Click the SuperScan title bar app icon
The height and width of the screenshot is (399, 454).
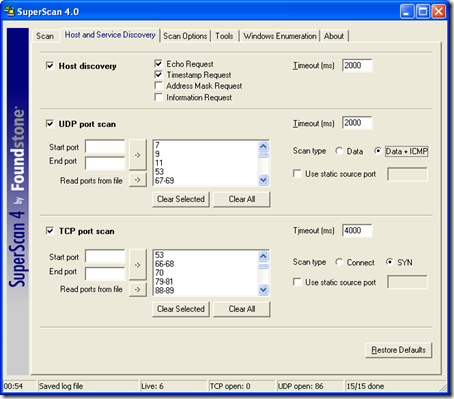[x=9, y=11]
